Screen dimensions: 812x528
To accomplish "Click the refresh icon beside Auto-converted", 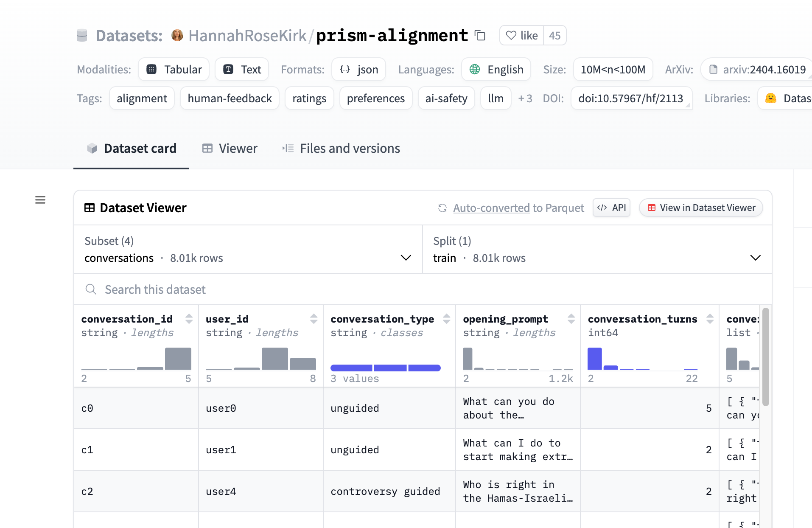I will tap(442, 208).
